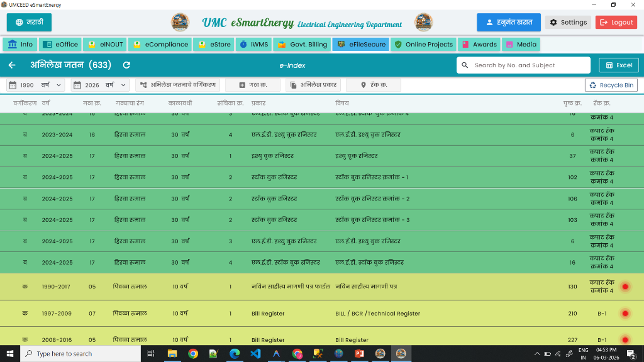Click the Settings gear icon
Screen dimensions: 644x362
pyautogui.click(x=553, y=22)
